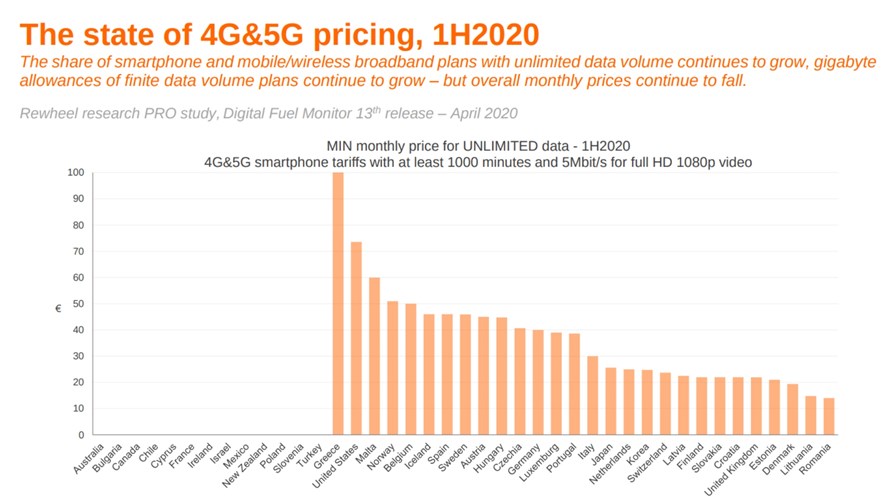Click the United Kingdom axis label
This screenshot has height=504, width=896.
tap(731, 469)
